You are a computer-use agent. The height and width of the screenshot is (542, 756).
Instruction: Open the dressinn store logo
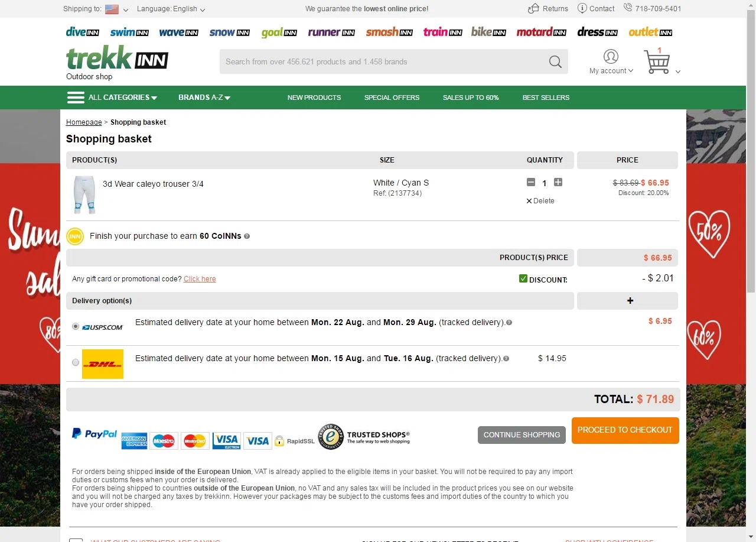tap(597, 32)
